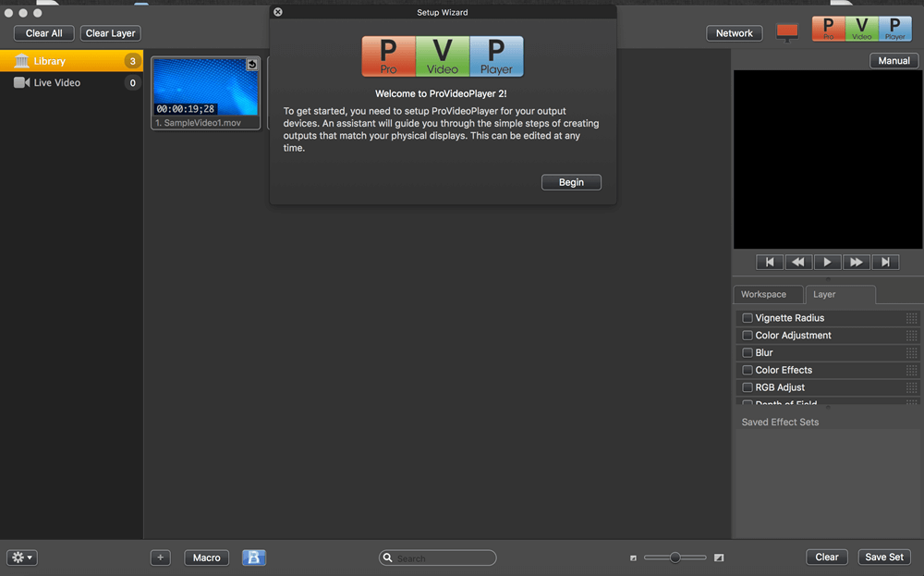Click the PVP logo in Setup Wizard
The height and width of the screenshot is (576, 924).
443,56
